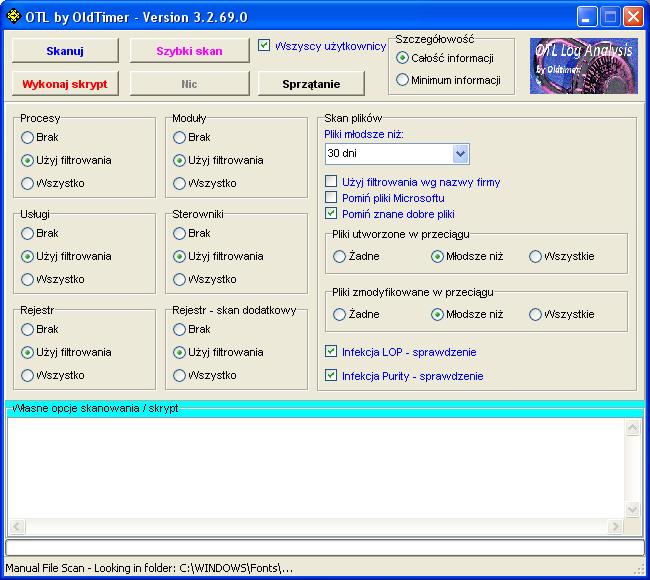Choose Użyj filtrowania under Sterowniki

tap(179, 257)
